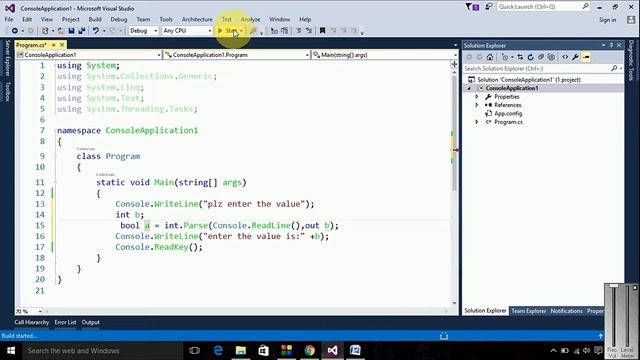Open the notifications flag icon in title bar

pos(472,7)
